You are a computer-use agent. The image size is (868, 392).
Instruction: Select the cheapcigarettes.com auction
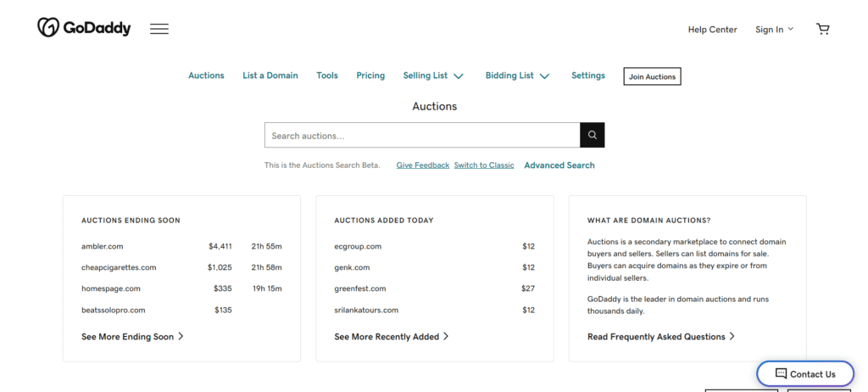pos(119,267)
